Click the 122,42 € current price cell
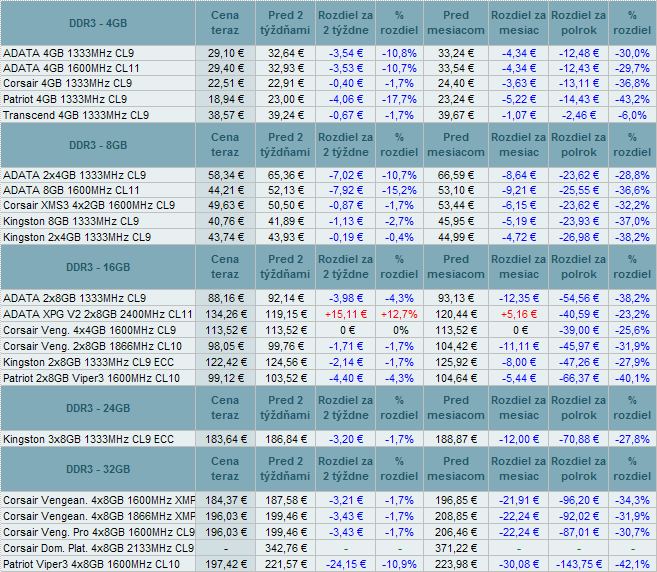The image size is (657, 572). point(226,362)
